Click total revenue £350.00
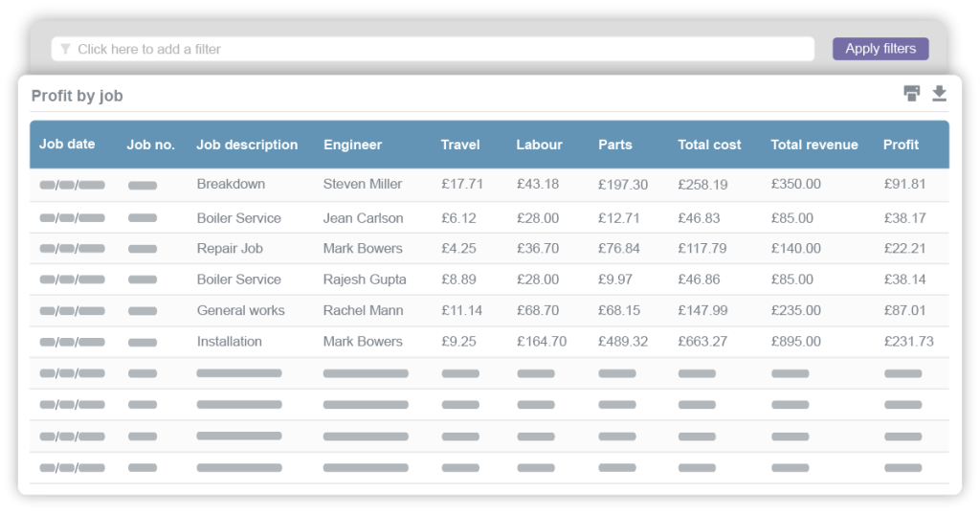 pyautogui.click(x=795, y=185)
